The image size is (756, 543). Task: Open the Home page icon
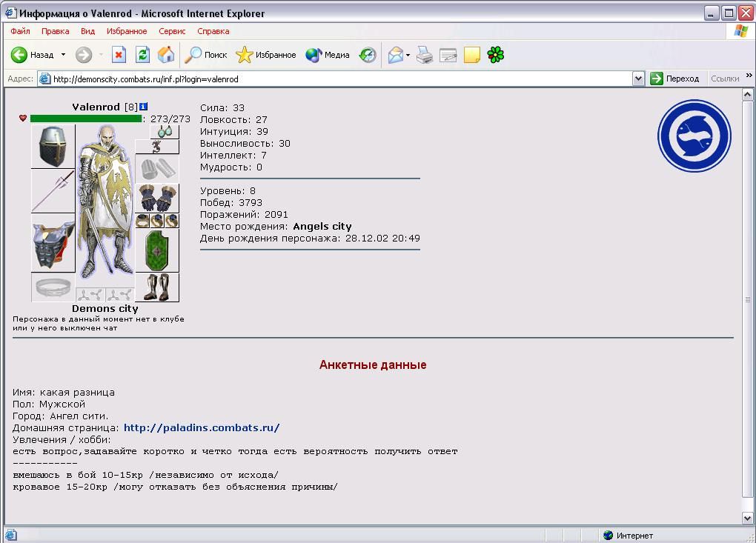166,55
